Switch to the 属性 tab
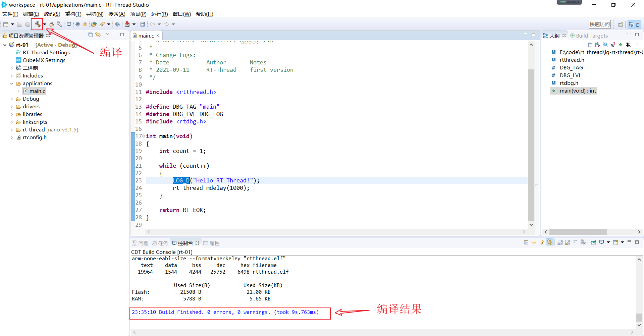 point(214,243)
